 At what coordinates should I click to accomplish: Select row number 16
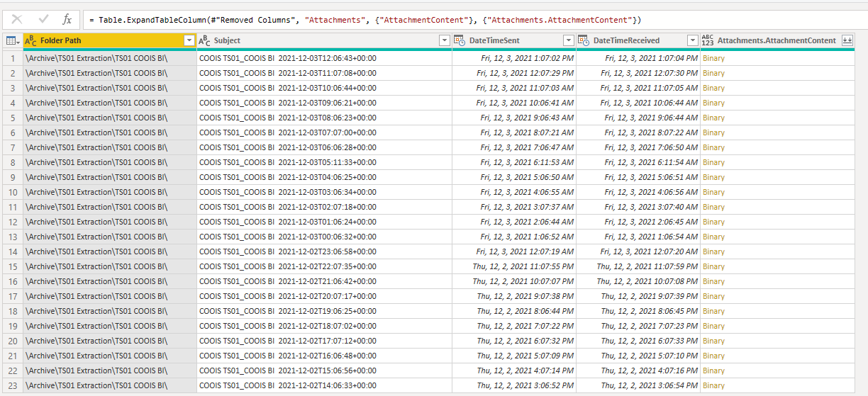pyautogui.click(x=13, y=282)
